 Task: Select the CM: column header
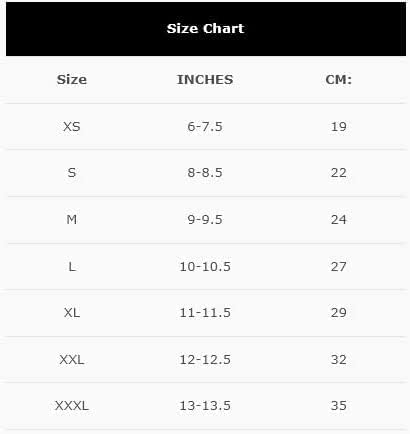click(x=339, y=80)
